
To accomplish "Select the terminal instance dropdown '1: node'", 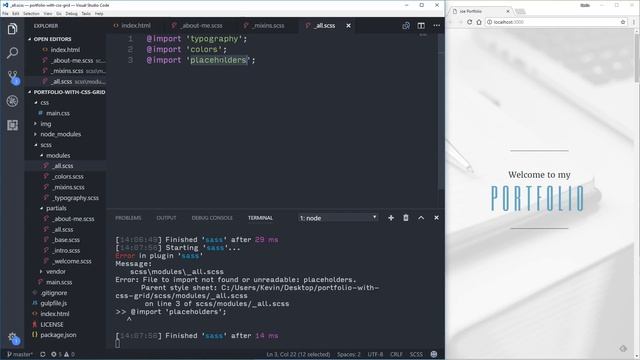I will click(338, 218).
